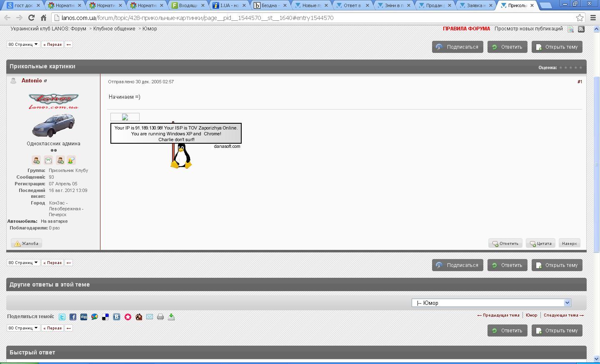This screenshot has width=600, height=364.
Task: Share the topic on Twitter
Action: (62, 317)
